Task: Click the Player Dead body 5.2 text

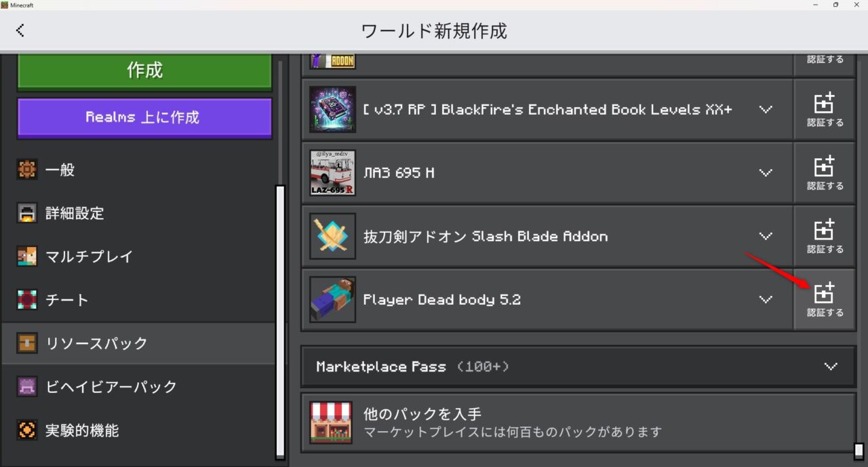Action: coord(442,299)
